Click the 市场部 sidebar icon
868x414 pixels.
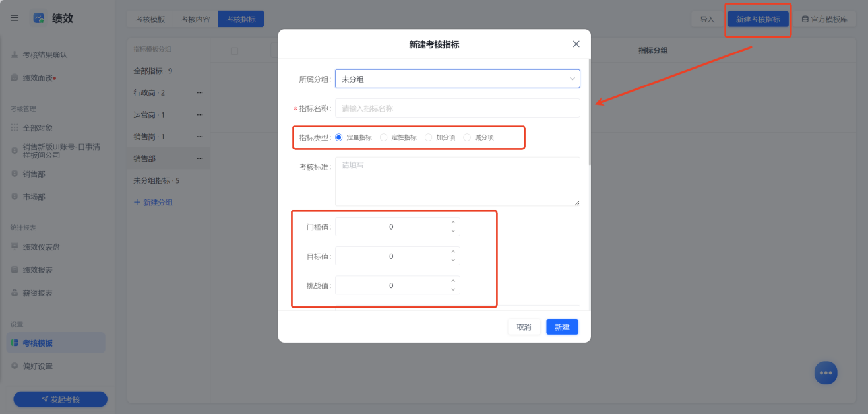pos(15,197)
